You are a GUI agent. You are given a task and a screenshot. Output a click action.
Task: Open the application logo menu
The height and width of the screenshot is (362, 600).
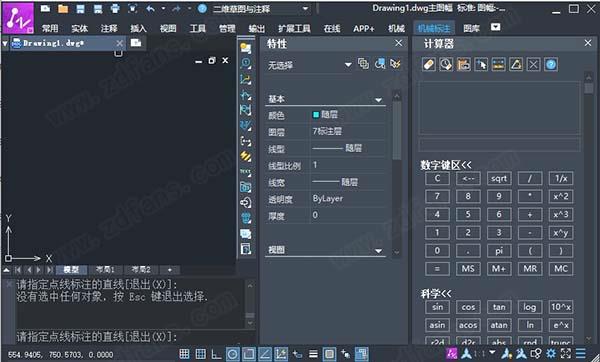point(18,18)
